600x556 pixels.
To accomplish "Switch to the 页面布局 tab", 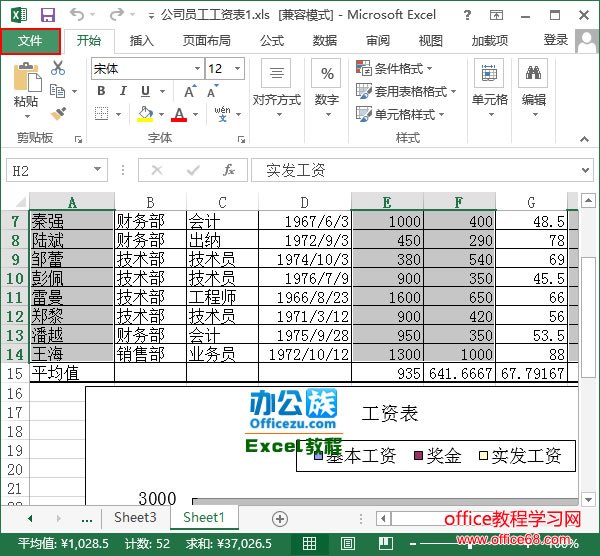I will point(207,40).
